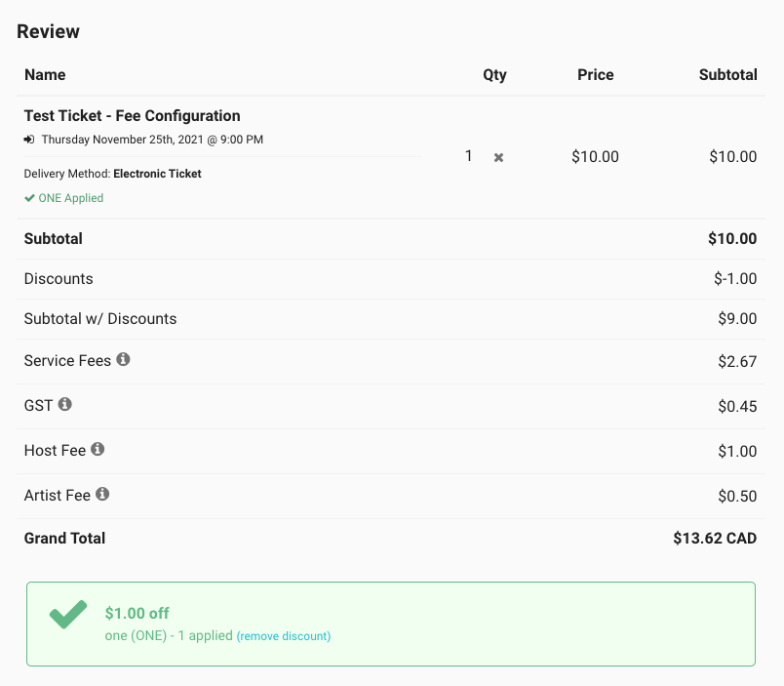This screenshot has height=686, width=784.
Task: Click the Qty column header
Action: (x=494, y=74)
